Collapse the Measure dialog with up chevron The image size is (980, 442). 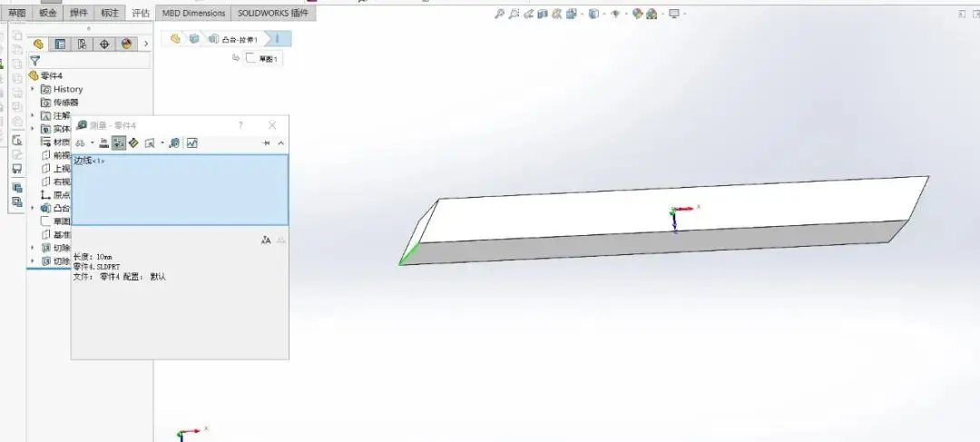pos(280,143)
